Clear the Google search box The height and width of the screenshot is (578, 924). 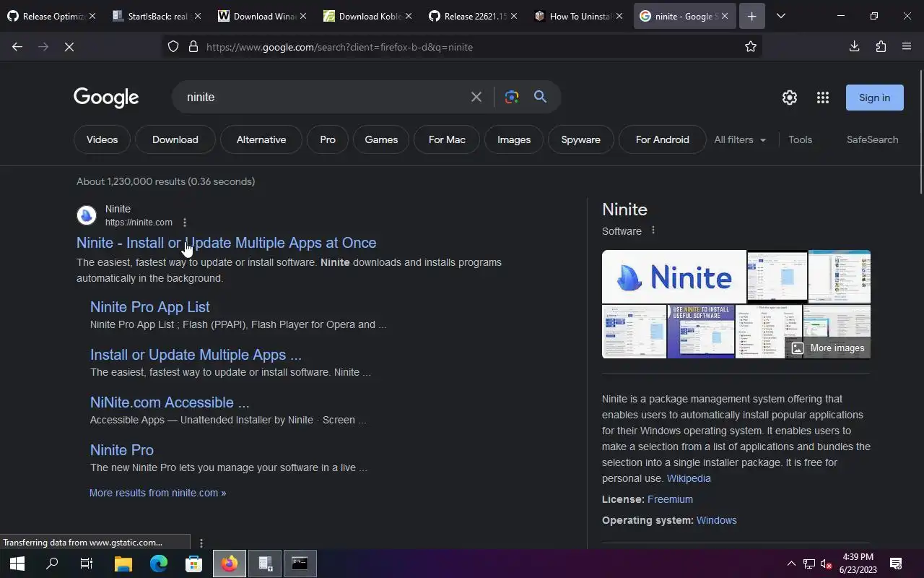point(476,97)
